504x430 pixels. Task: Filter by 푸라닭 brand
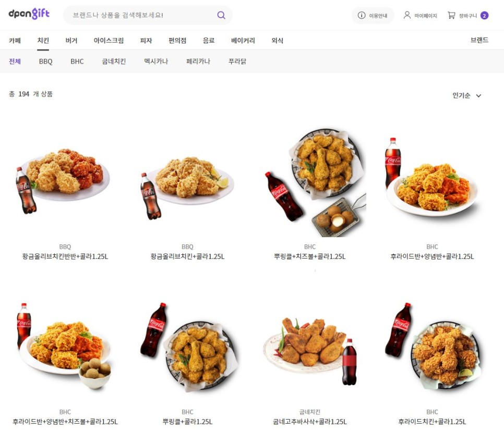coord(237,62)
